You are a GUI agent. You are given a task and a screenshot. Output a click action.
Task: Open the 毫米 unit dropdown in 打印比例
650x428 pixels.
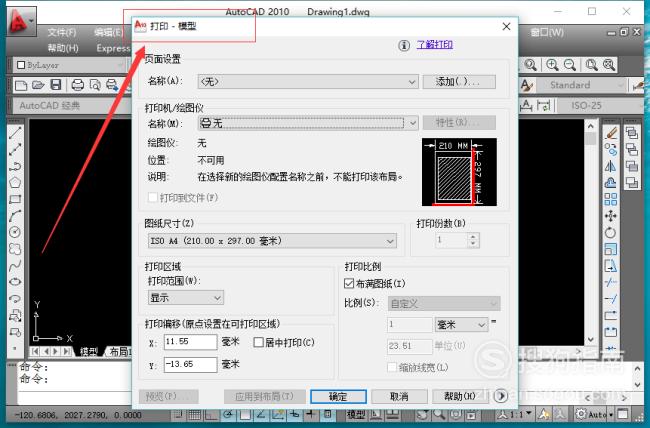coord(461,325)
